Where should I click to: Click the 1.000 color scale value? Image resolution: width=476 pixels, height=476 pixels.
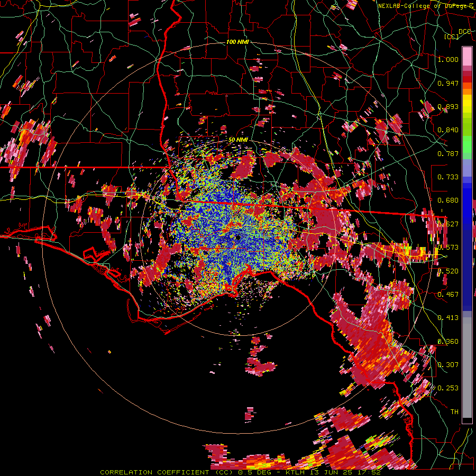pyautogui.click(x=448, y=59)
